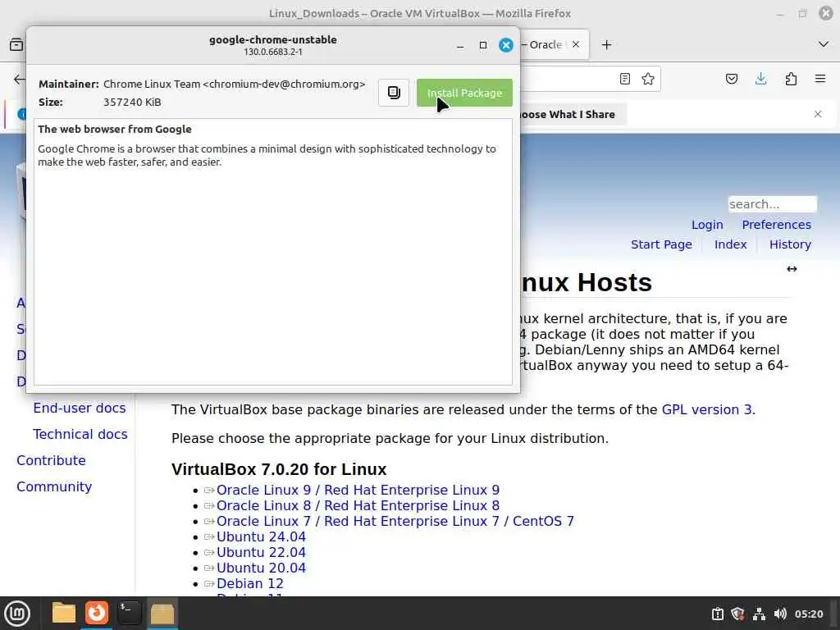The image size is (840, 630).
Task: Open the update manager shield tray icon
Action: tap(737, 614)
